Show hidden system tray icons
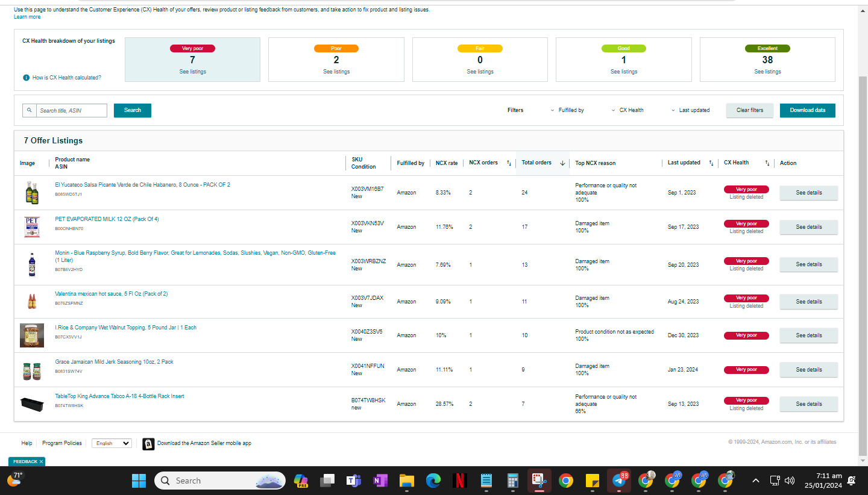Viewport: 868px width, 495px height. 755,481
